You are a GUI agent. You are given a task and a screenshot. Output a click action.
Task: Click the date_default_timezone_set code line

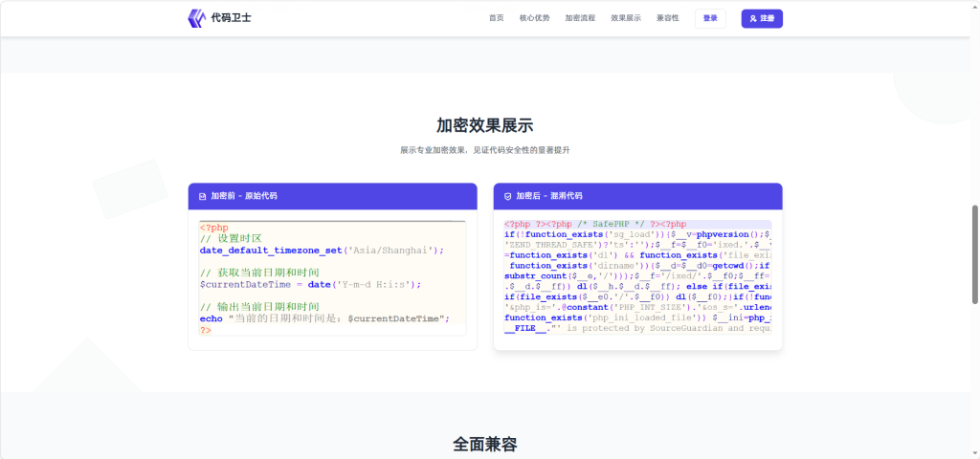coord(322,250)
